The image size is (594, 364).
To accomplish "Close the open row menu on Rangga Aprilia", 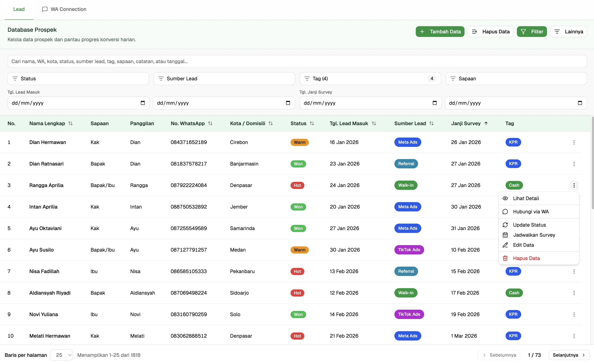I will click(574, 185).
